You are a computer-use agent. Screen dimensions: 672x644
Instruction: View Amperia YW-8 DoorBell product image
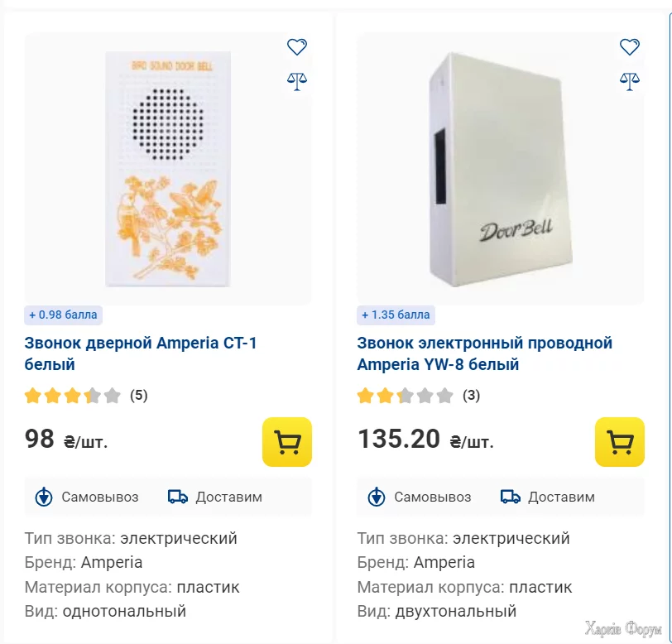coord(501,170)
